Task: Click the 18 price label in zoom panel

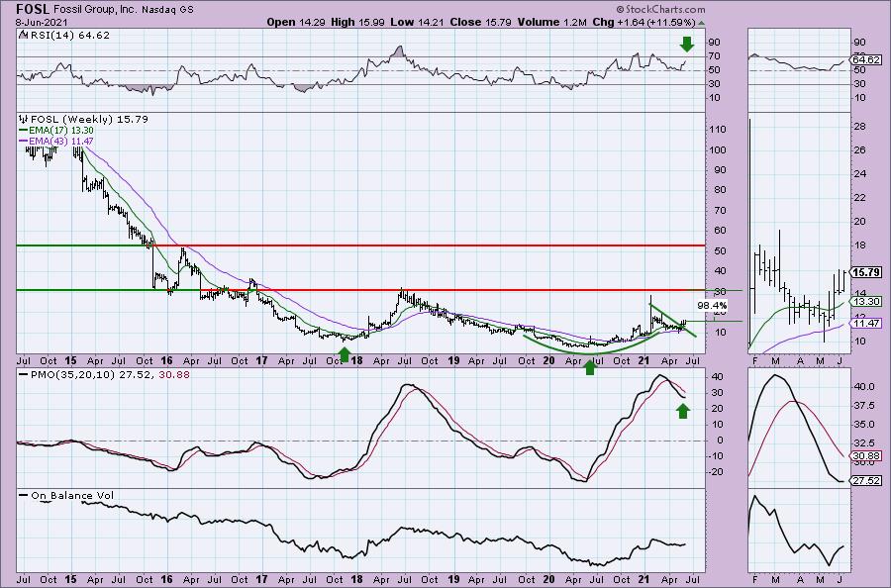Action: click(x=859, y=245)
